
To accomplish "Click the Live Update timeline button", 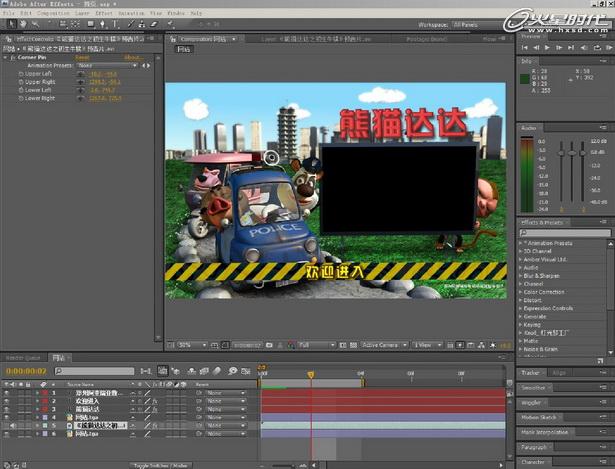I will tap(163, 371).
